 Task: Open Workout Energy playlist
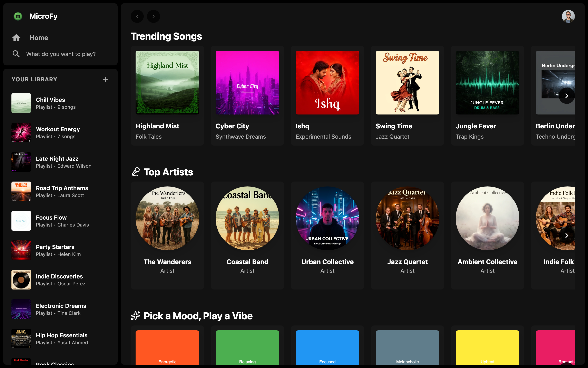(x=60, y=132)
